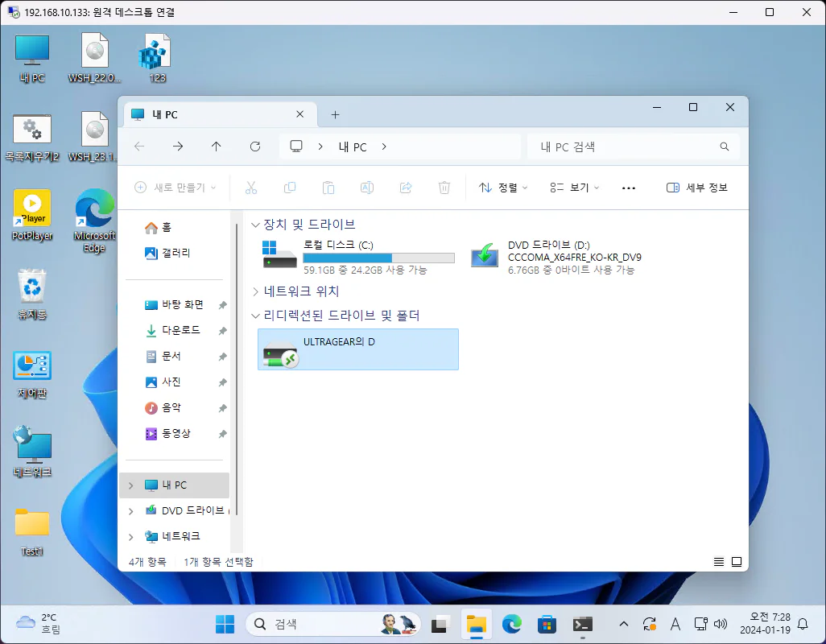The image size is (826, 644).
Task: Click the Back arrow in File Explorer
Action: [x=139, y=147]
